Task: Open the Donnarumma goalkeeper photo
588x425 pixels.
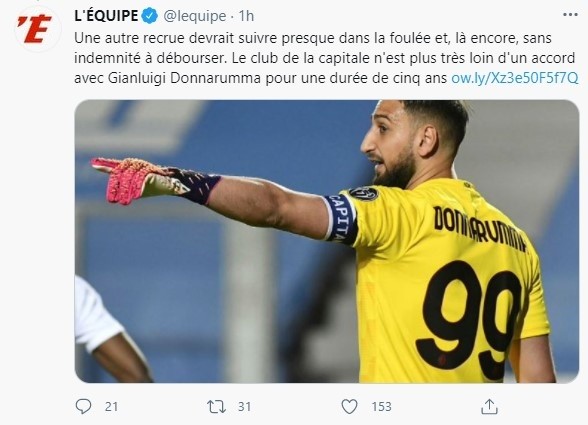Action: click(x=327, y=241)
